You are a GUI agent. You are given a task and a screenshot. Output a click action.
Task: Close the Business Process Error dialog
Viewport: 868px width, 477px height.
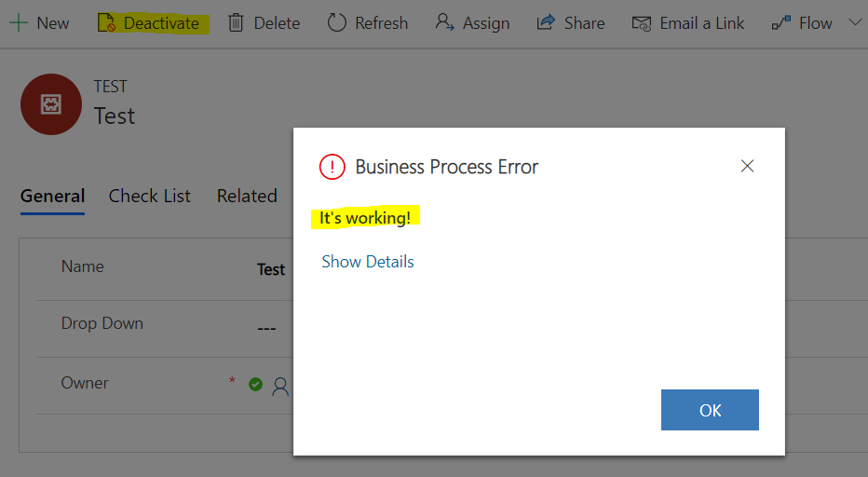(x=747, y=166)
